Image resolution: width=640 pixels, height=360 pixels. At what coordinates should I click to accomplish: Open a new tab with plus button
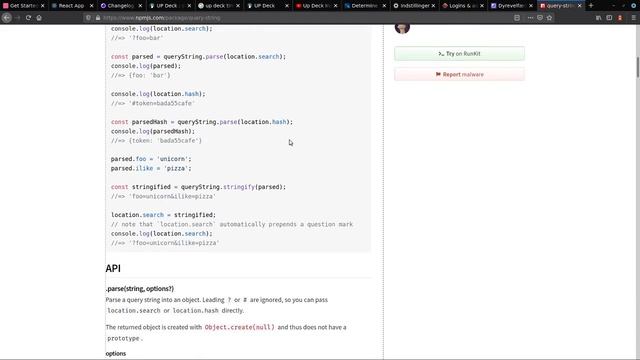(x=591, y=6)
